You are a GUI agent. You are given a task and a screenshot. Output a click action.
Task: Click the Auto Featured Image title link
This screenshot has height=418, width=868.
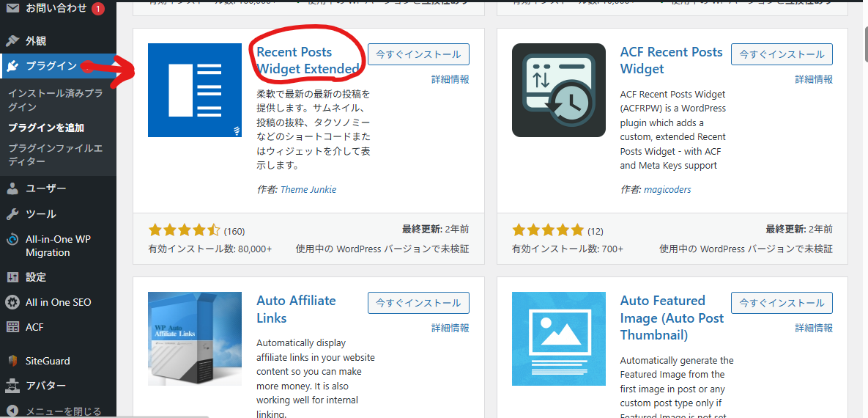coord(672,318)
